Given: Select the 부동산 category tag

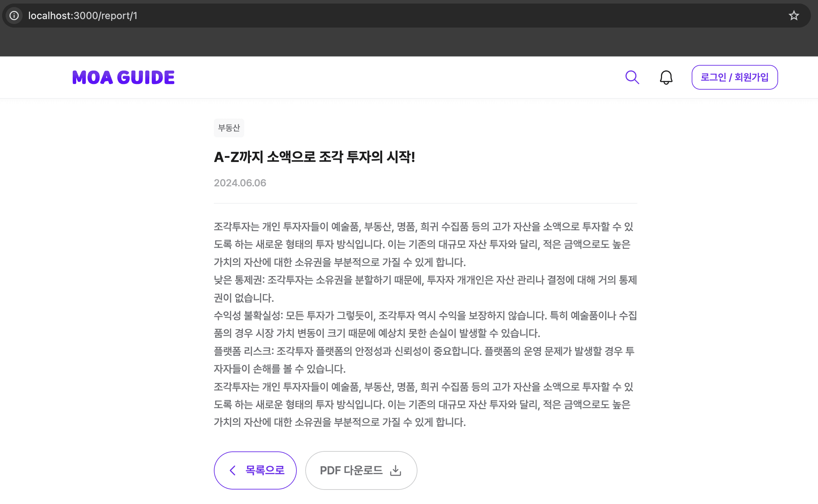Looking at the screenshot, I should coord(229,128).
